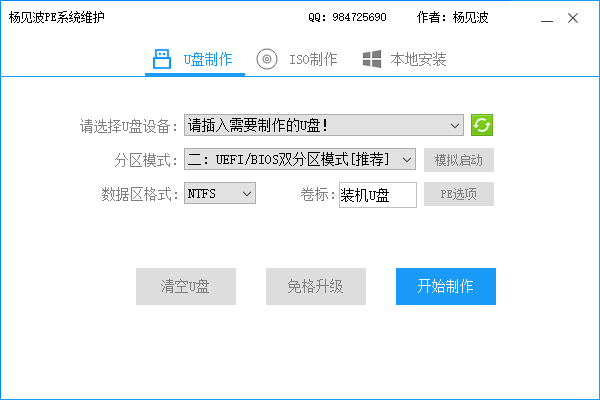The image size is (600, 400).
Task: Click the Windows logo icon for local install
Action: pos(372,59)
